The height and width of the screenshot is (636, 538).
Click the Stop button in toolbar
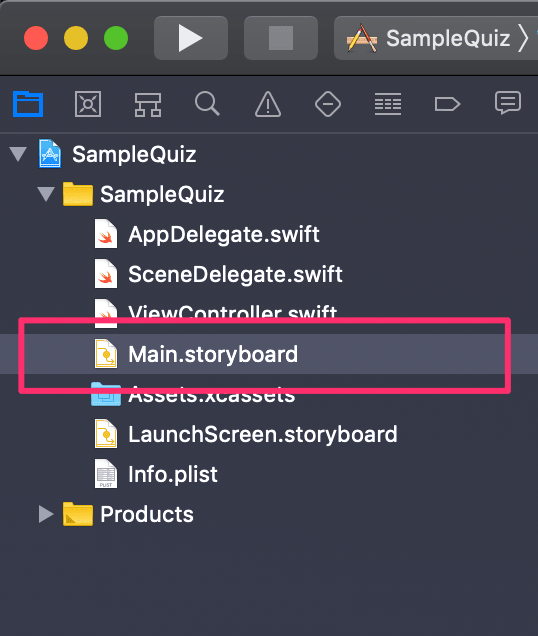click(x=281, y=38)
